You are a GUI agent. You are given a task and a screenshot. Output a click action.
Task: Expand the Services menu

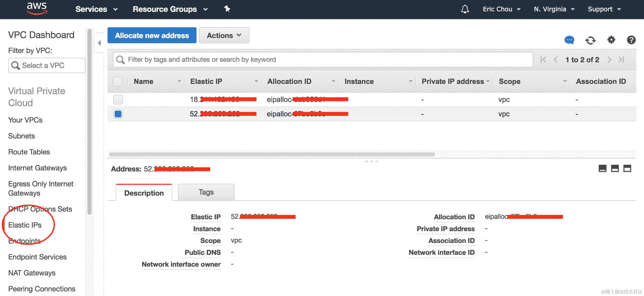coord(96,9)
